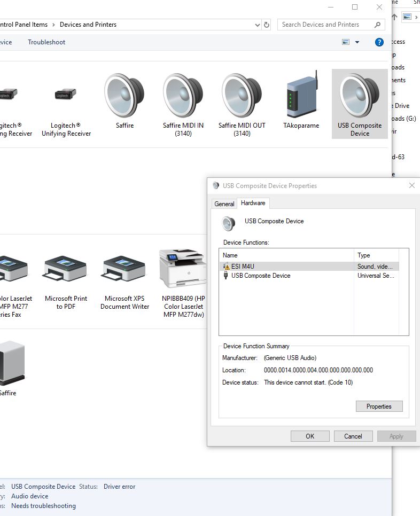Image resolution: width=420 pixels, height=516 pixels.
Task: Click OK in the Properties dialog
Action: (310, 436)
